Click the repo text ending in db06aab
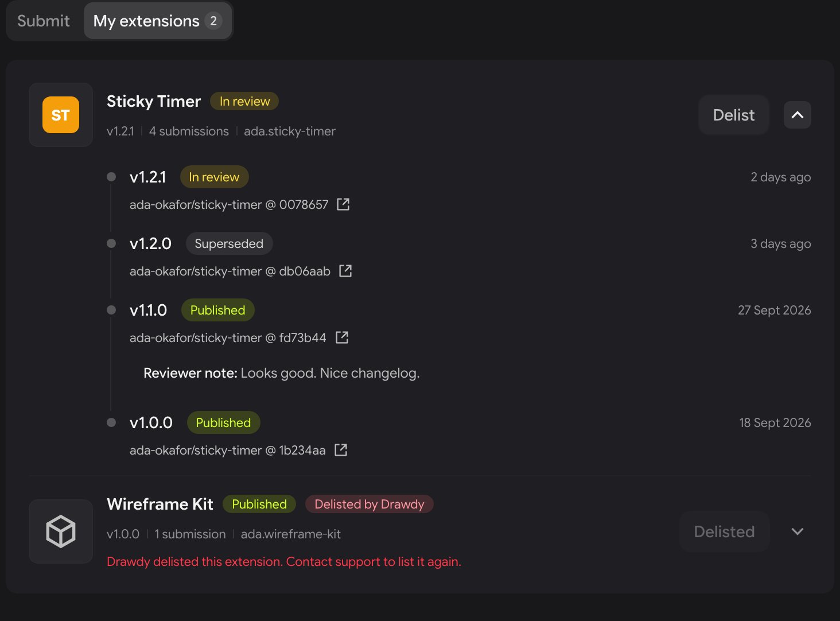The width and height of the screenshot is (840, 621). 230,271
